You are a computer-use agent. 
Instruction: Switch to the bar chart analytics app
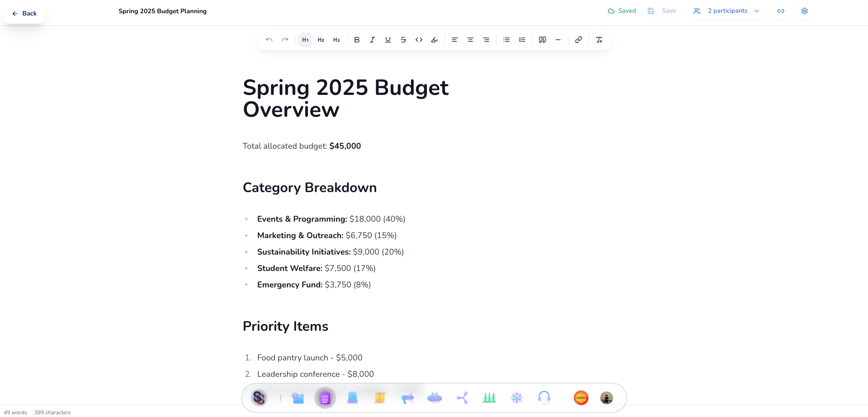(489, 398)
